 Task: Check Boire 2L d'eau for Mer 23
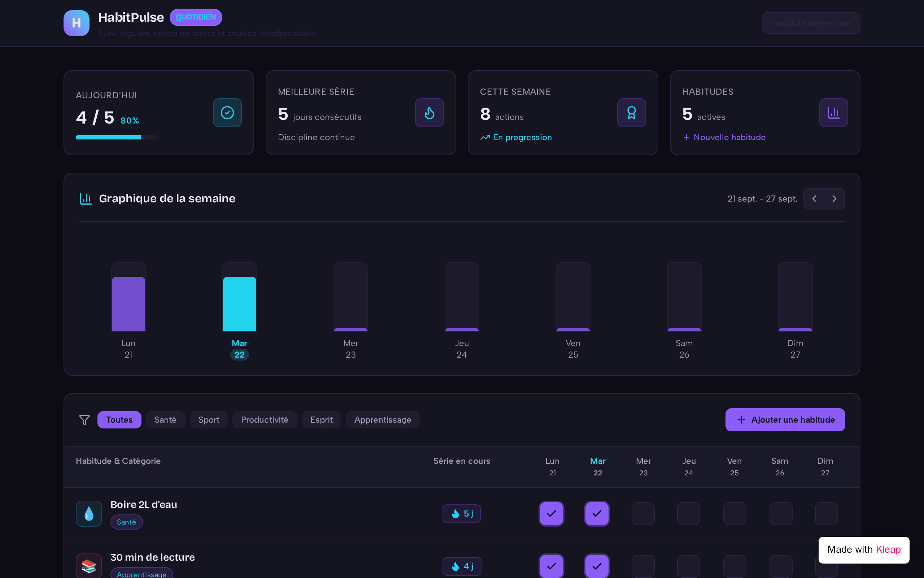643,514
